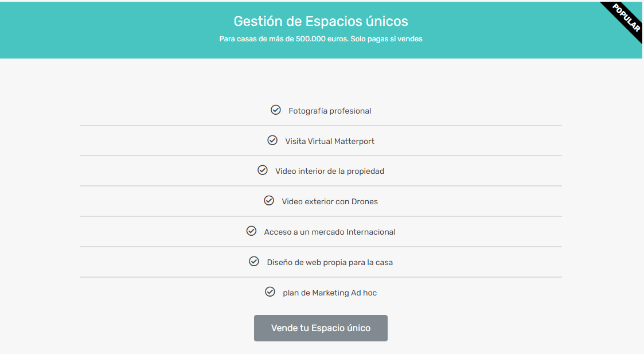
Task: Click the checkmark icon next to Visita Virtual Matterport
Action: pos(272,140)
